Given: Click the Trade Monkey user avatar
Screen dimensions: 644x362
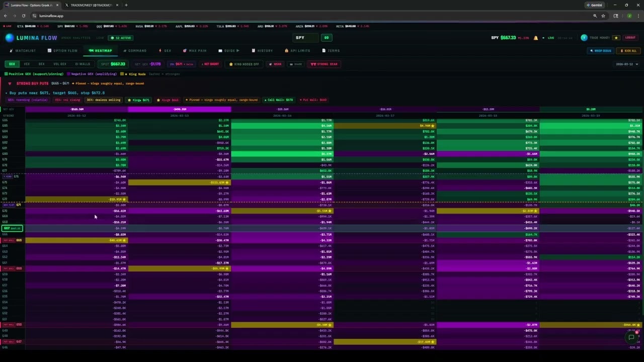Looking at the screenshot, I should 584,38.
